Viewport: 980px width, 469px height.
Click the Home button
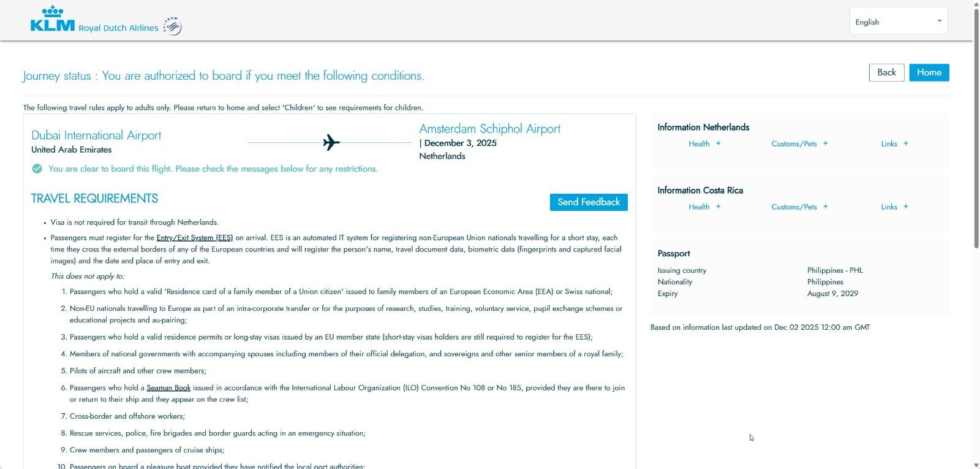point(929,72)
